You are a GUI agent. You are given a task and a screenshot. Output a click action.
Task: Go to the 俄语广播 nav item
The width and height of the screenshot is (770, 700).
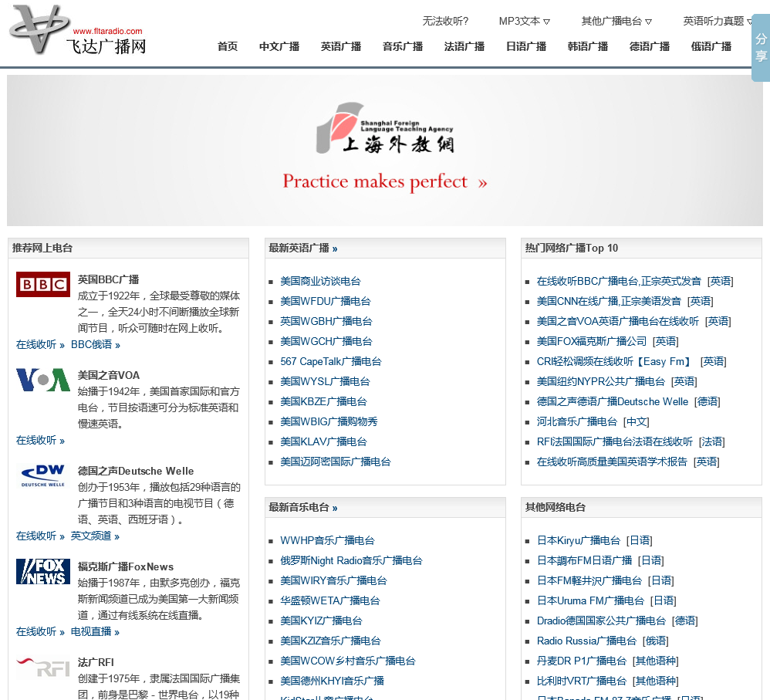tap(711, 46)
